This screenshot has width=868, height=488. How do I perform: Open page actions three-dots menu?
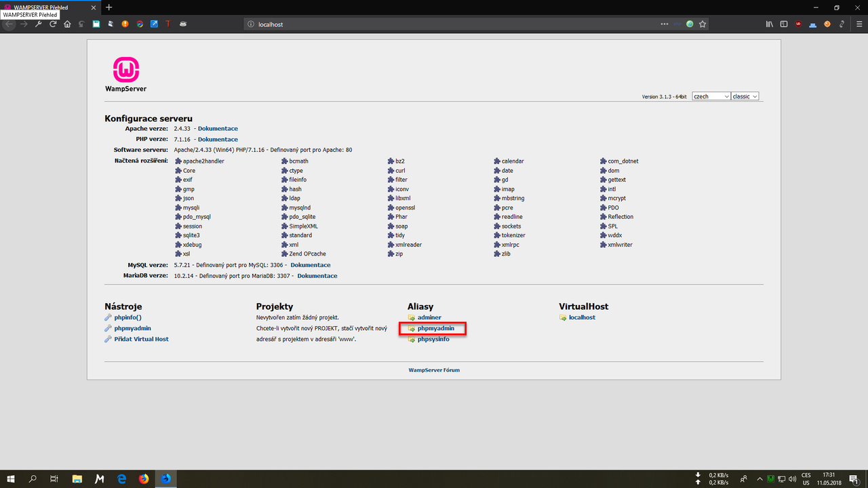pos(665,24)
